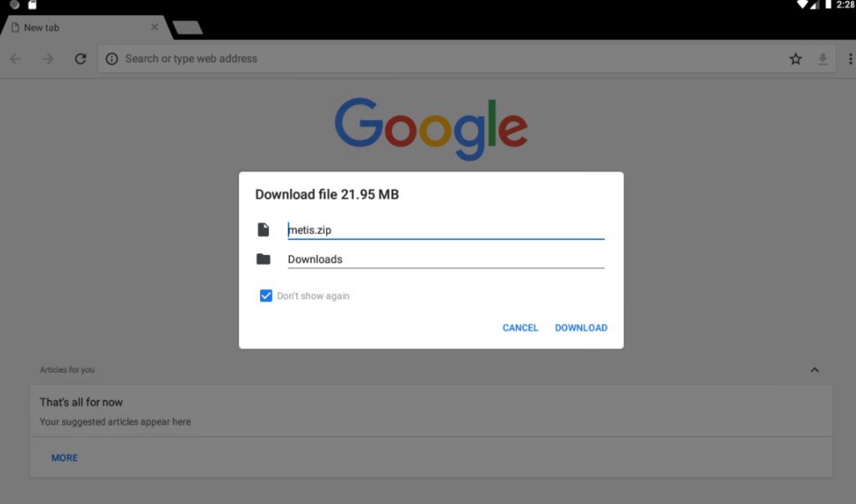Click the file icon beside metis.zip
The width and height of the screenshot is (856, 504).
(x=263, y=230)
